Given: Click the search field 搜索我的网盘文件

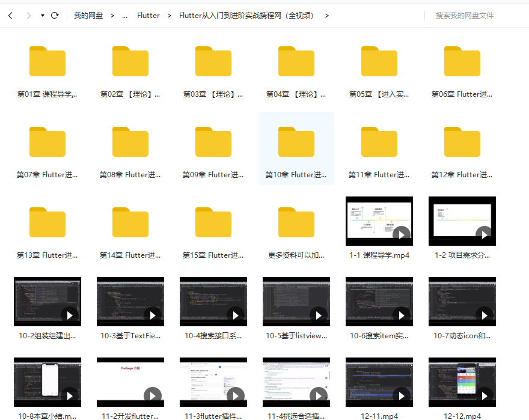Looking at the screenshot, I should pos(475,15).
